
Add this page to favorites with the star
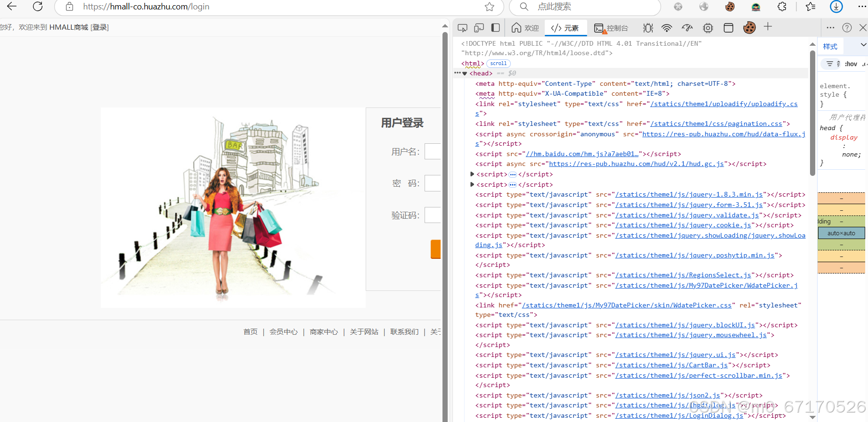490,7
